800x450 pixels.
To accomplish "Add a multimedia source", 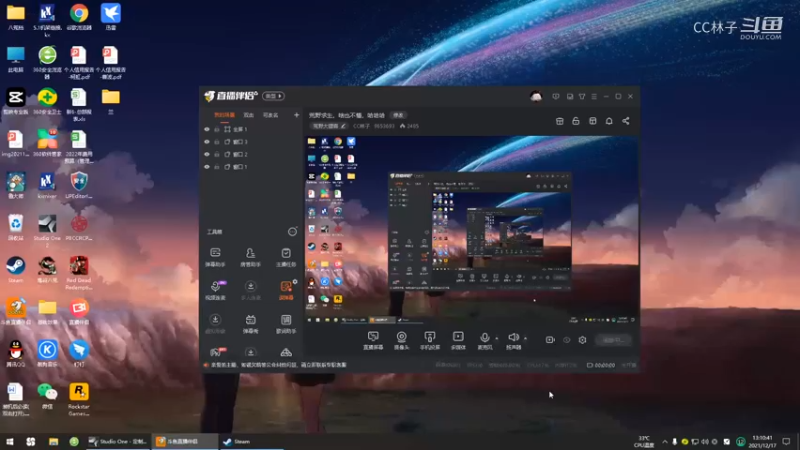I will tap(458, 340).
